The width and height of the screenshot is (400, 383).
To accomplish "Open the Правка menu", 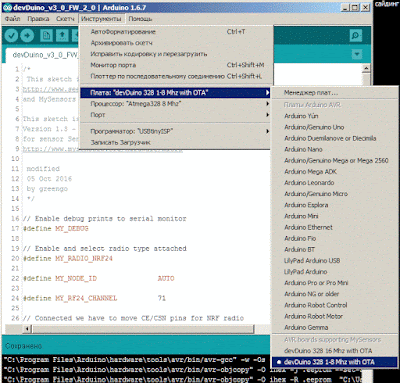I will tap(38, 19).
